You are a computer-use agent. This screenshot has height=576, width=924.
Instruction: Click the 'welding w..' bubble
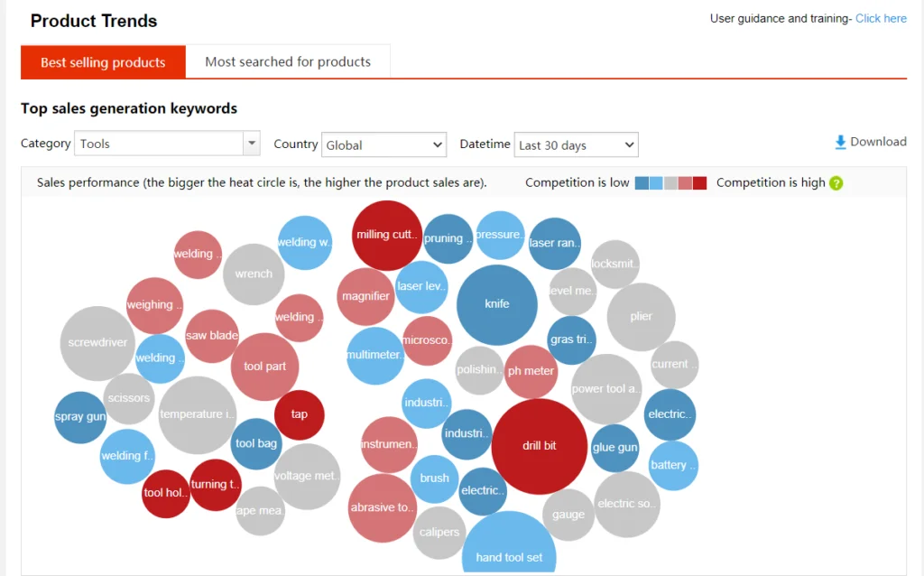pyautogui.click(x=305, y=242)
